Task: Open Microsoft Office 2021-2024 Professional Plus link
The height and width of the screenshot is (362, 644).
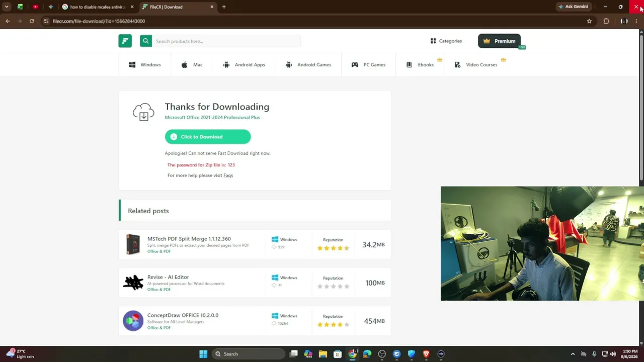Action: click(x=212, y=118)
